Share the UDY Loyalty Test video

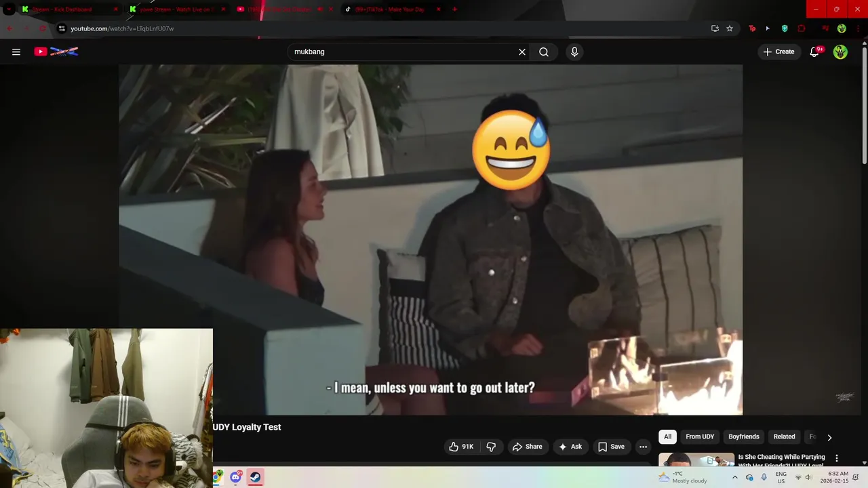coord(528,447)
